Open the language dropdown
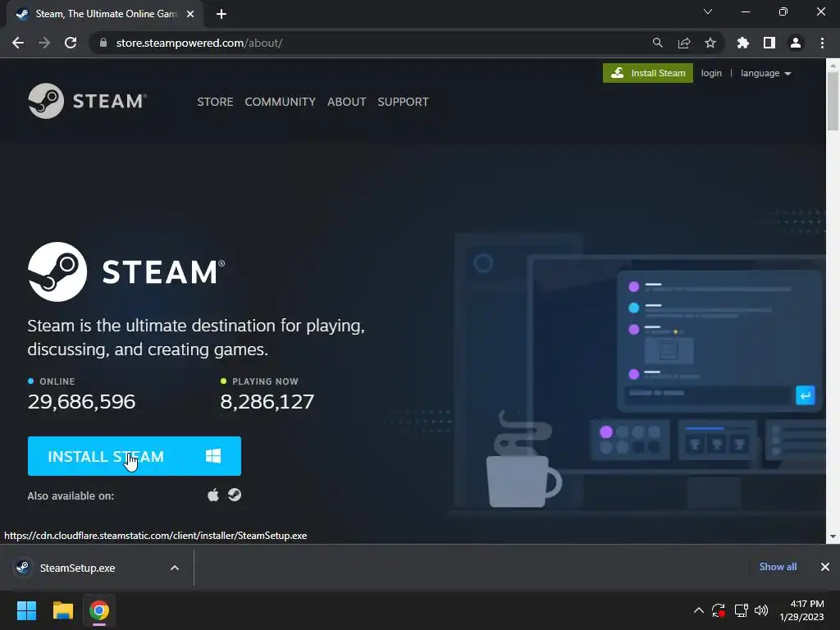Image resolution: width=840 pixels, height=630 pixels. [x=765, y=73]
